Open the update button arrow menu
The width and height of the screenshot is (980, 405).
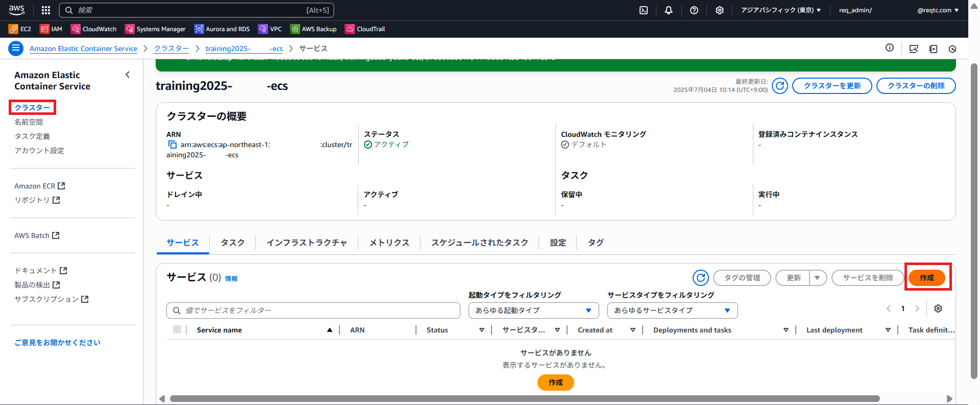coord(818,278)
